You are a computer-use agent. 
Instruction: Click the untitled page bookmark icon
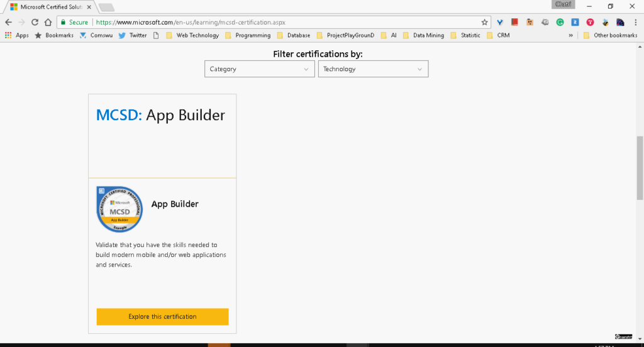(x=156, y=35)
